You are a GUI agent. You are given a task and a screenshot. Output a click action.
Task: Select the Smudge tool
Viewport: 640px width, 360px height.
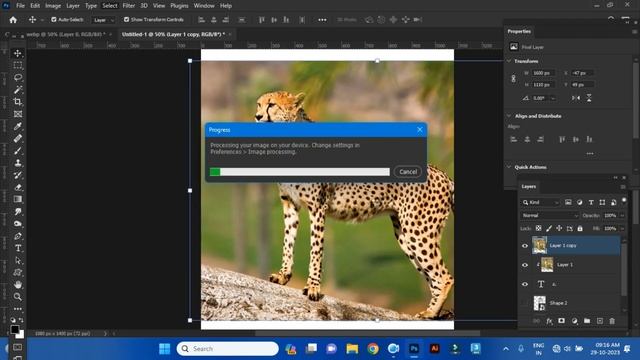click(18, 211)
